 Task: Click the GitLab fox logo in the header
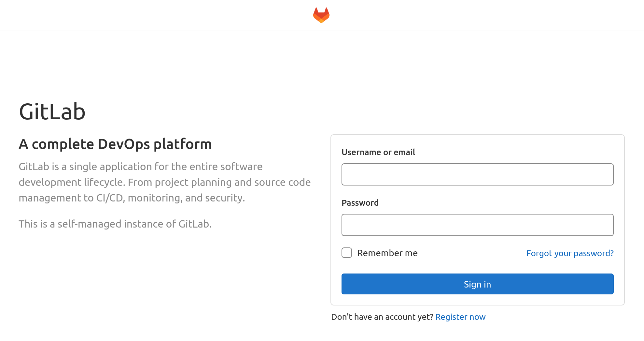[322, 15]
